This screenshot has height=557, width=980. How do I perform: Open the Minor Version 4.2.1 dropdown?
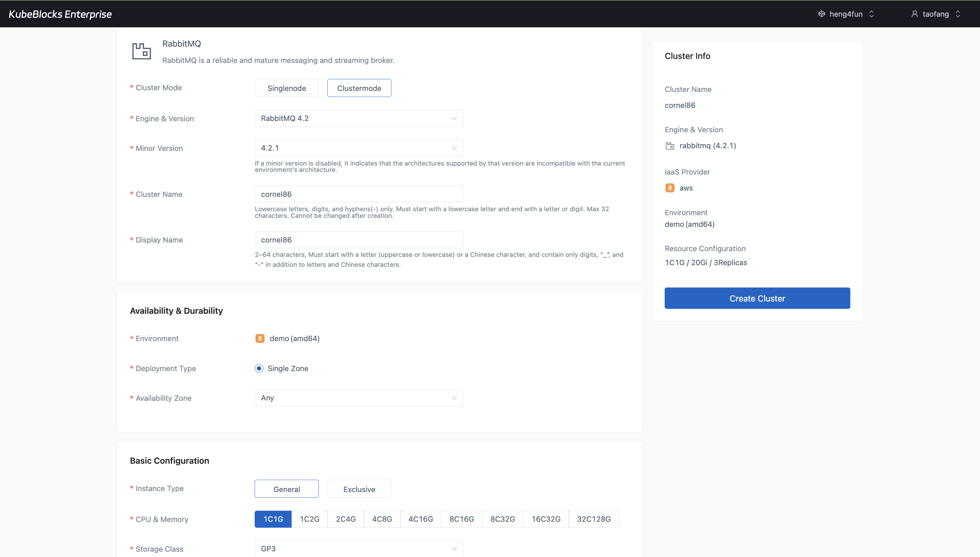(359, 148)
